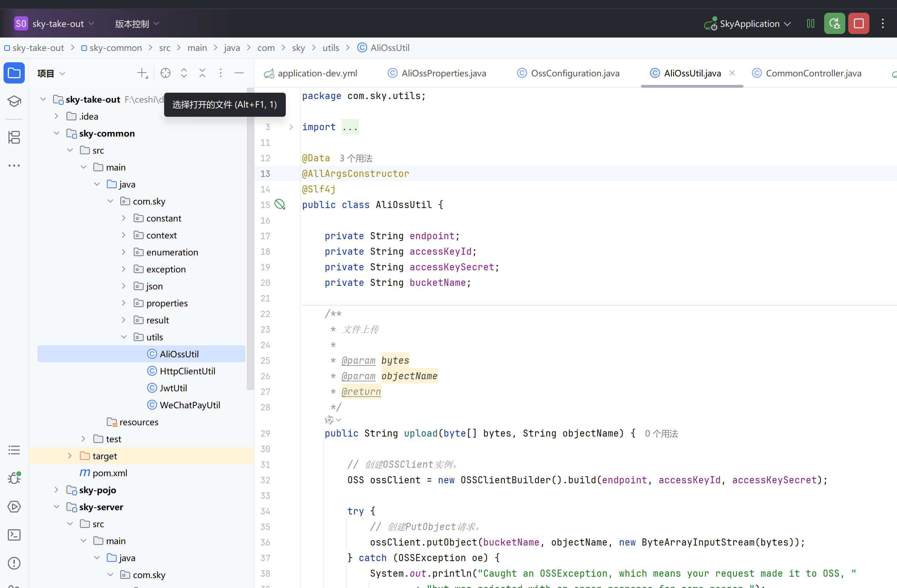
Task: Expand the constant package
Action: click(x=123, y=218)
